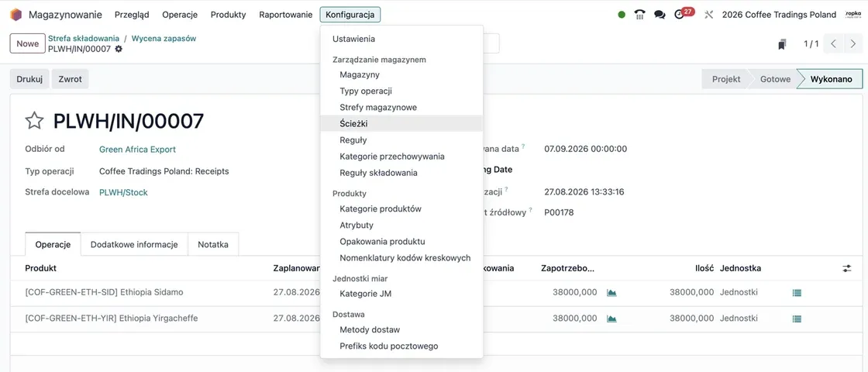This screenshot has height=372, width=868.
Task: Open forecast chart icon for Ethiopia Sidamo
Action: 611,292
